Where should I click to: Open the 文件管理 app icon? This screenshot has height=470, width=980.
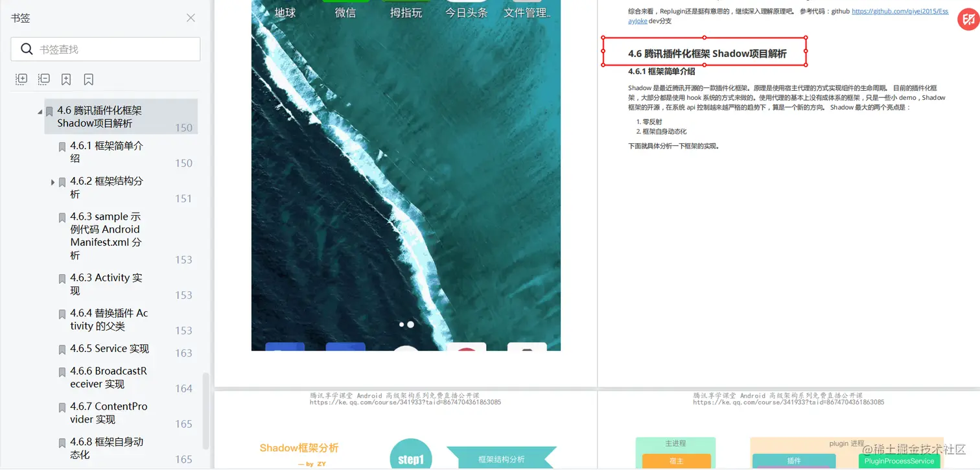click(x=527, y=10)
